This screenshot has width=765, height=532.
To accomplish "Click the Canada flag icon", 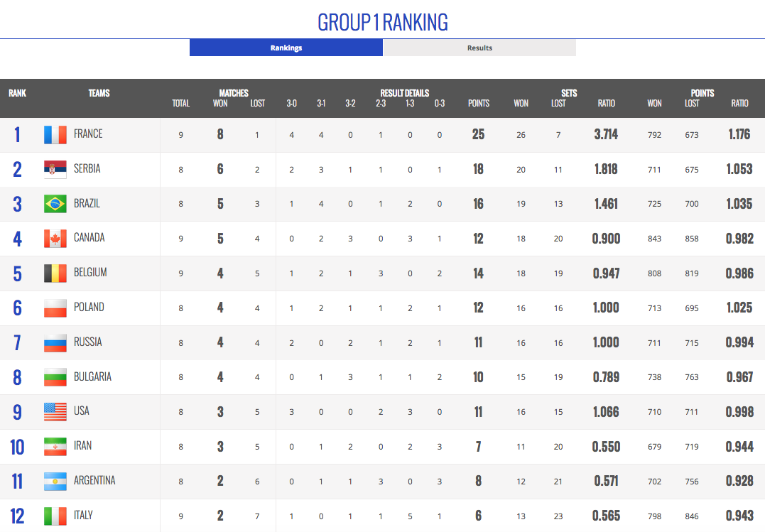I will [x=55, y=238].
